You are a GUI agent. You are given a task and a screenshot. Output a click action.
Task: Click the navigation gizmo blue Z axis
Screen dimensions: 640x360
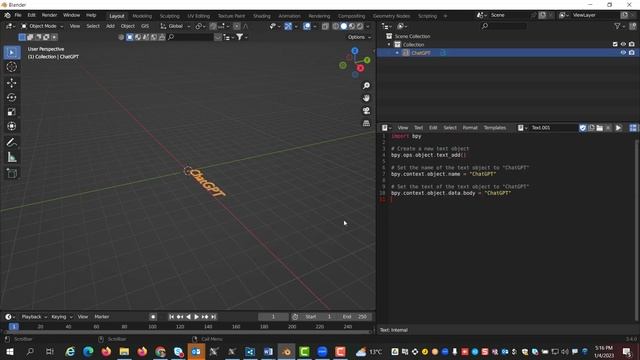coord(355,51)
